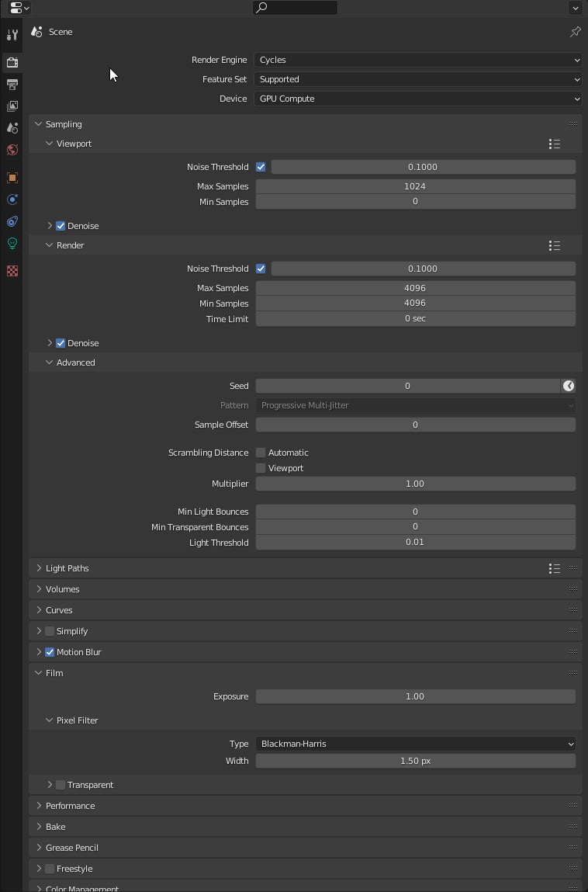The width and height of the screenshot is (588, 892).
Task: Open the Object Constraints properties tab
Action: (x=12, y=221)
